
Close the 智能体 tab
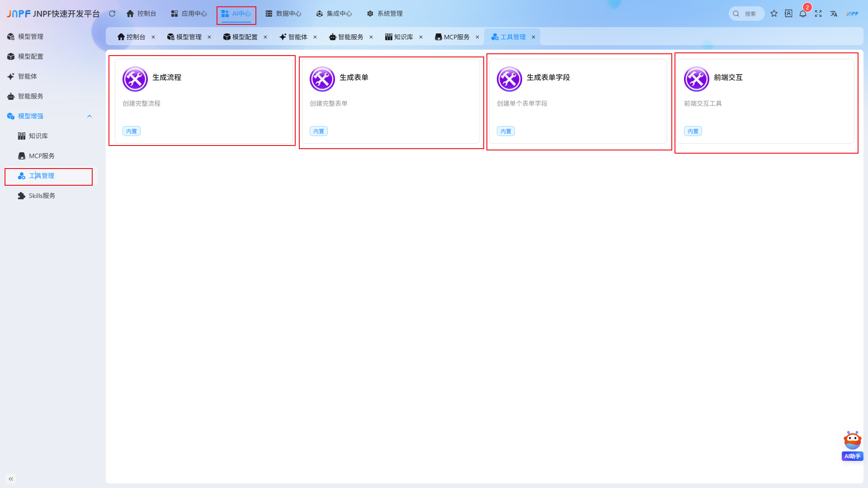tap(315, 37)
